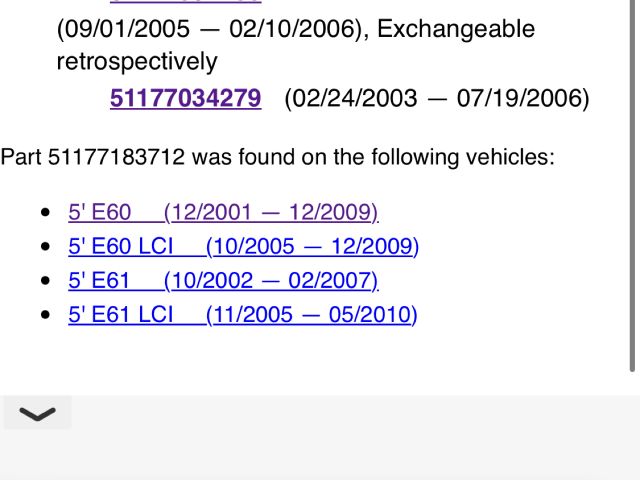Viewport: 640px width, 480px height.
Task: Open part number 51177034279 link
Action: click(186, 98)
